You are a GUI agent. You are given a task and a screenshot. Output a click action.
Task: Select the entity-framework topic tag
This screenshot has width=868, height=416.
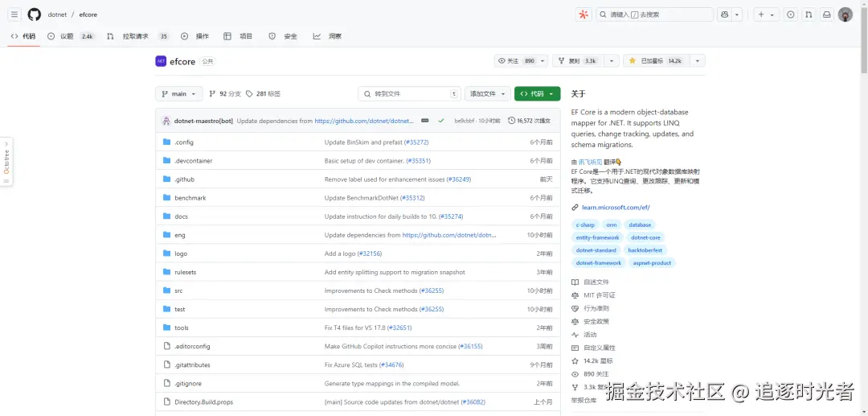(597, 237)
